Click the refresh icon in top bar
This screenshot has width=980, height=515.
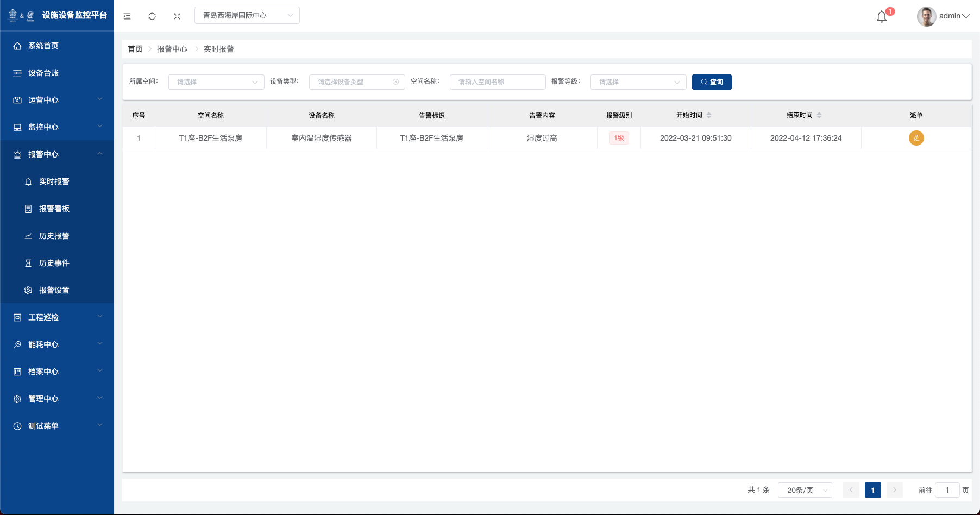[x=152, y=16]
